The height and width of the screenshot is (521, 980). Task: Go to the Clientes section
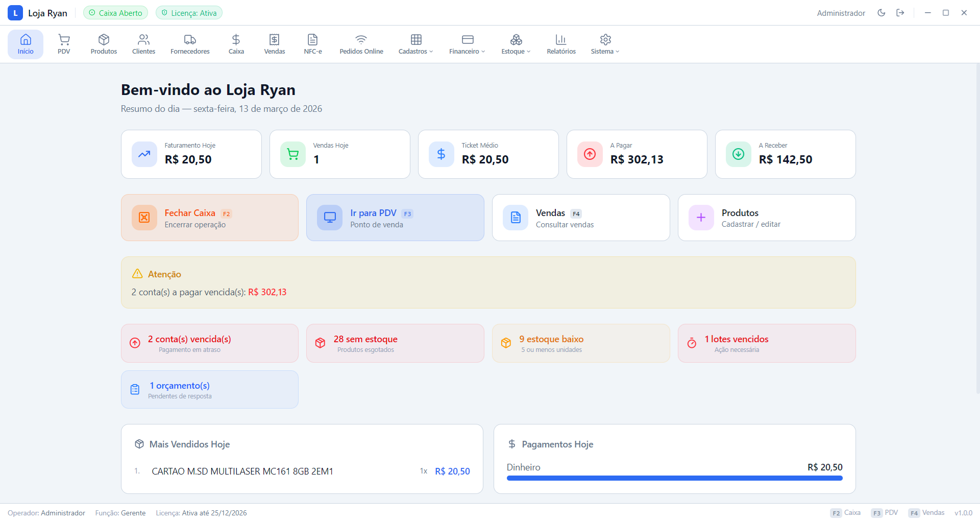pyautogui.click(x=143, y=44)
